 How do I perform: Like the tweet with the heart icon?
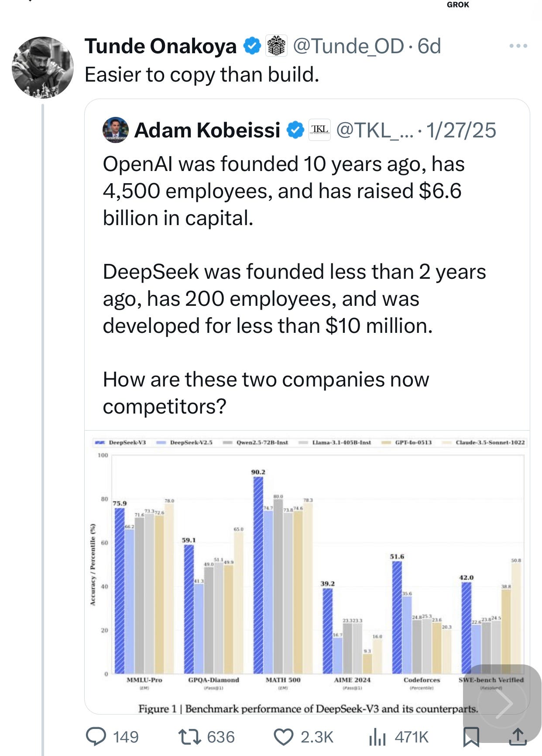[x=284, y=737]
